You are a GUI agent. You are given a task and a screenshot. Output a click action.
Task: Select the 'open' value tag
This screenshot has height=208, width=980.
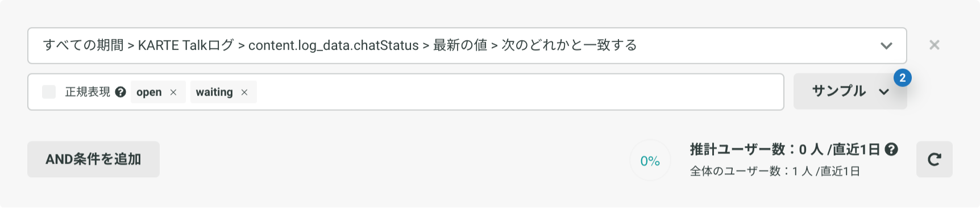pos(149,92)
